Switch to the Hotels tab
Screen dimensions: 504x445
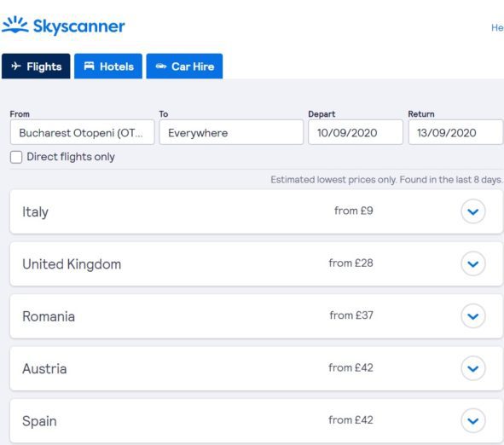click(108, 66)
